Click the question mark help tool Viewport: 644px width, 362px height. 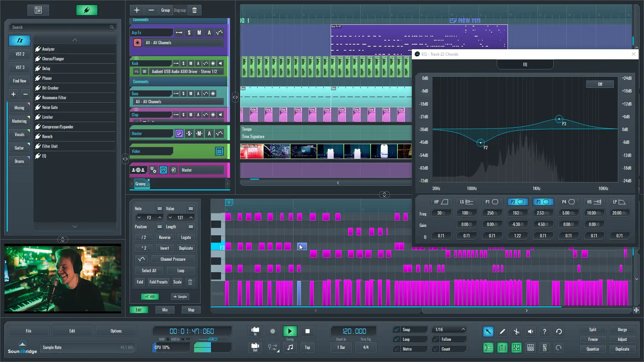tap(544, 331)
